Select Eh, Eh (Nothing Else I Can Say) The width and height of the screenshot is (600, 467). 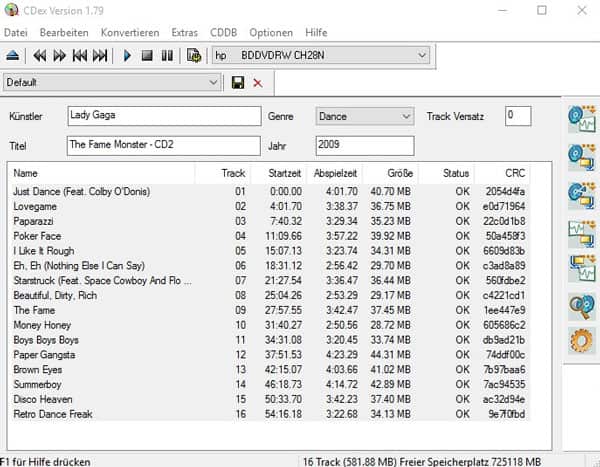[269, 266]
